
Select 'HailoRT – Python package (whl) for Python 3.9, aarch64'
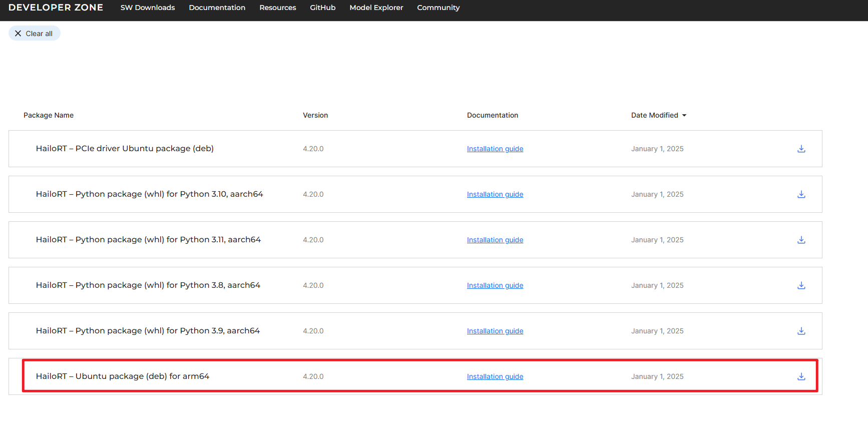(148, 331)
